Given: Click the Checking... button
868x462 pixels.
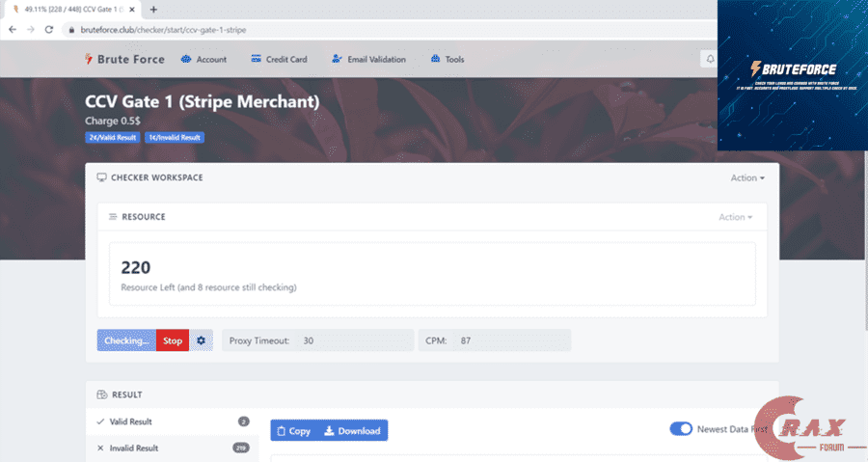Looking at the screenshot, I should [126, 340].
